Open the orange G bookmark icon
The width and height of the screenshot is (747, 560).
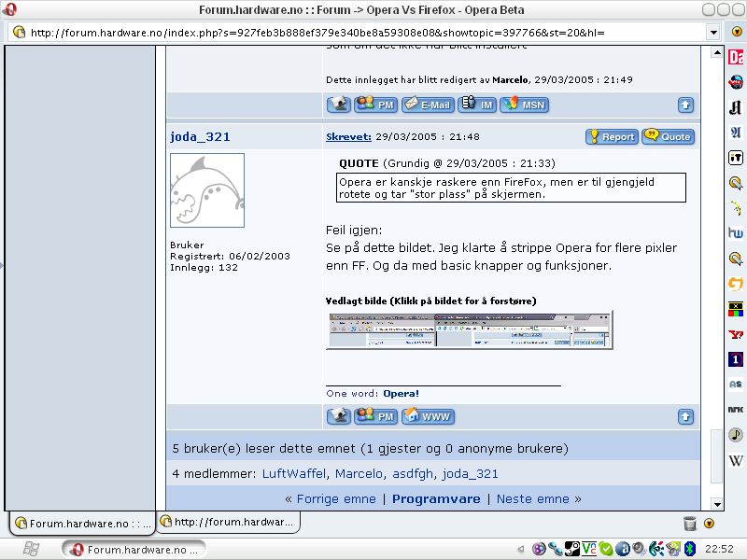736,284
